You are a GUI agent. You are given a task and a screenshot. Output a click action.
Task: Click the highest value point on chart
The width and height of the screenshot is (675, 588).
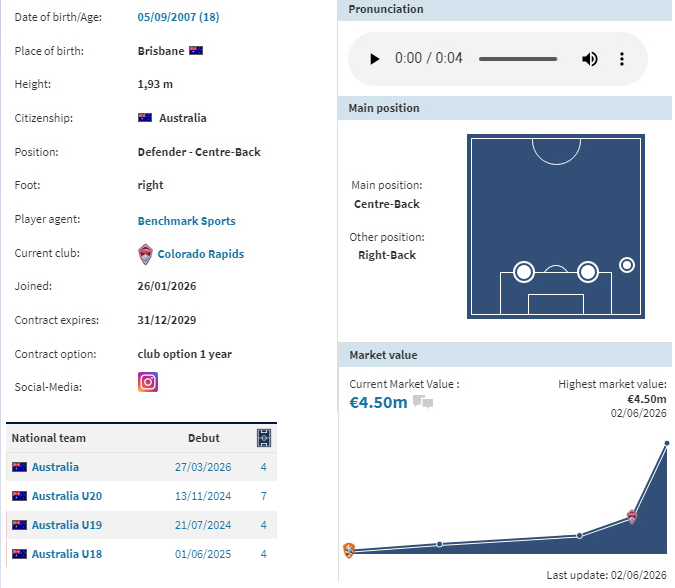pyautogui.click(x=667, y=443)
